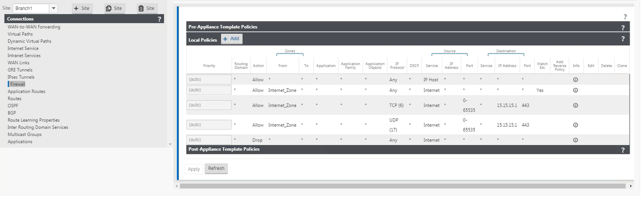This screenshot has width=644, height=197.
Task: Open help for the Connections panel
Action: (160, 19)
